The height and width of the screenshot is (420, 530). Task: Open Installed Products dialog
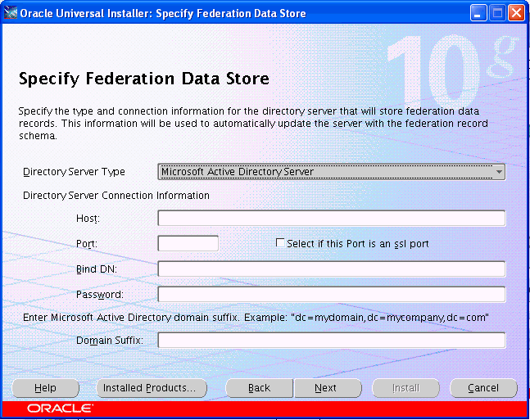(152, 388)
